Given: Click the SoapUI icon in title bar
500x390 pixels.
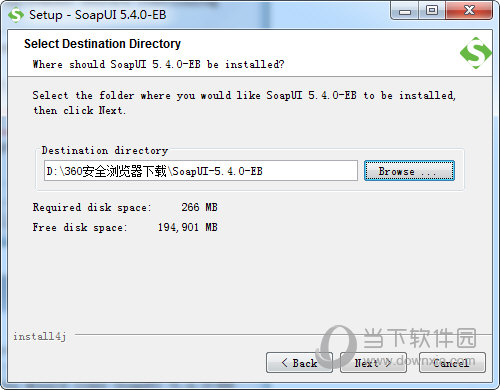Looking at the screenshot, I should tap(16, 15).
